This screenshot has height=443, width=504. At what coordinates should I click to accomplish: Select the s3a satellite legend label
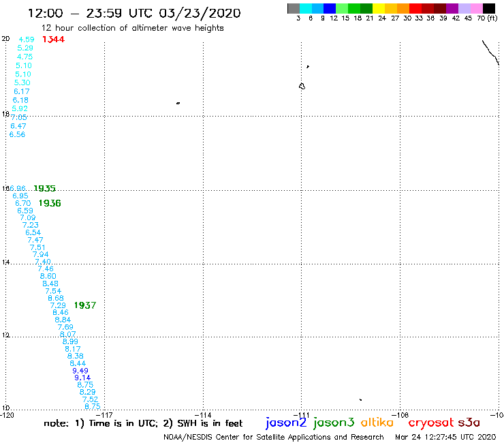(469, 423)
